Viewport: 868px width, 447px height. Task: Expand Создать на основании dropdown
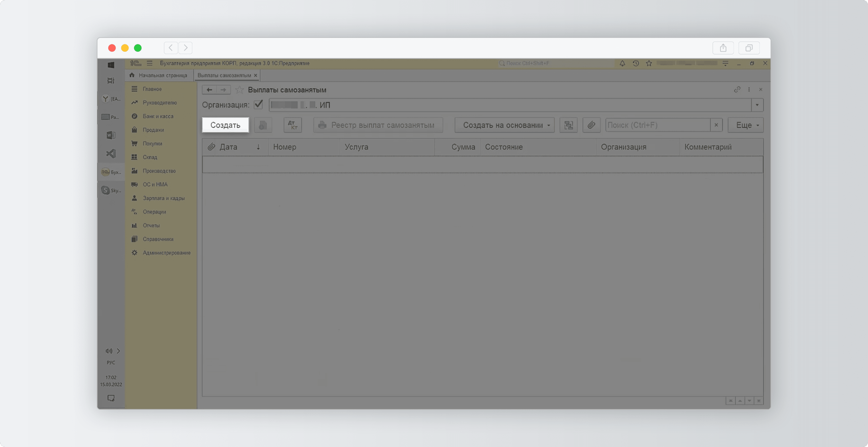tap(504, 125)
